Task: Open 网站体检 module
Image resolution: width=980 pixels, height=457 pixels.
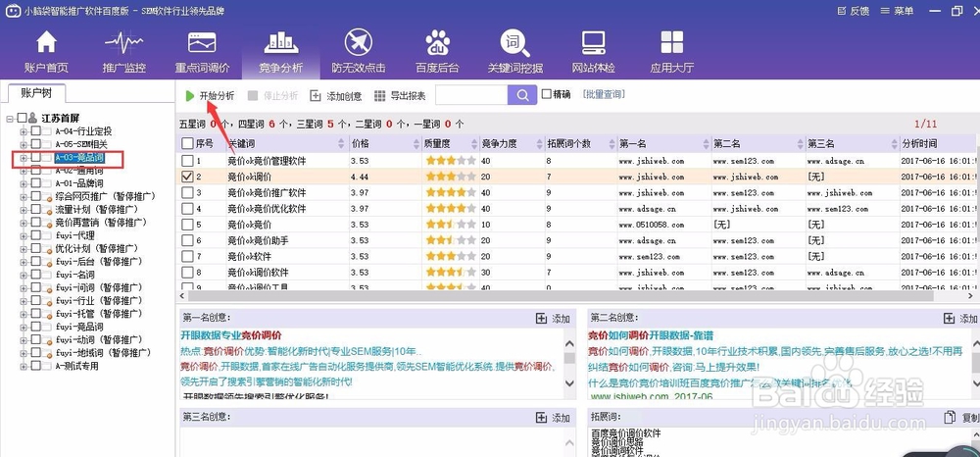Action: (x=593, y=51)
